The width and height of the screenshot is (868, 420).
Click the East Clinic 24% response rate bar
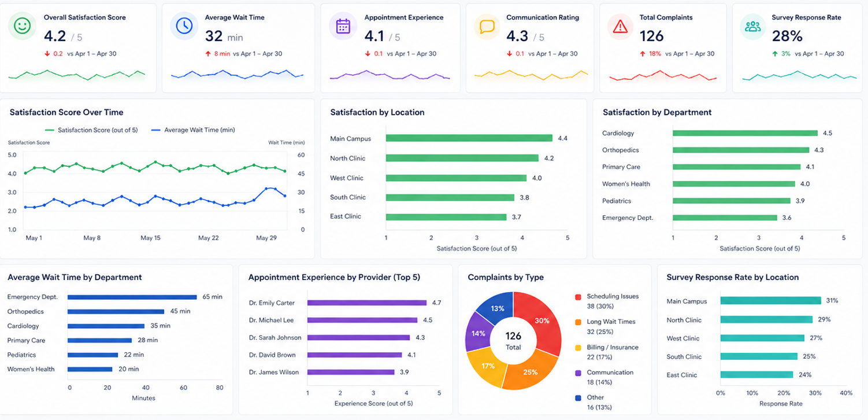pos(757,375)
